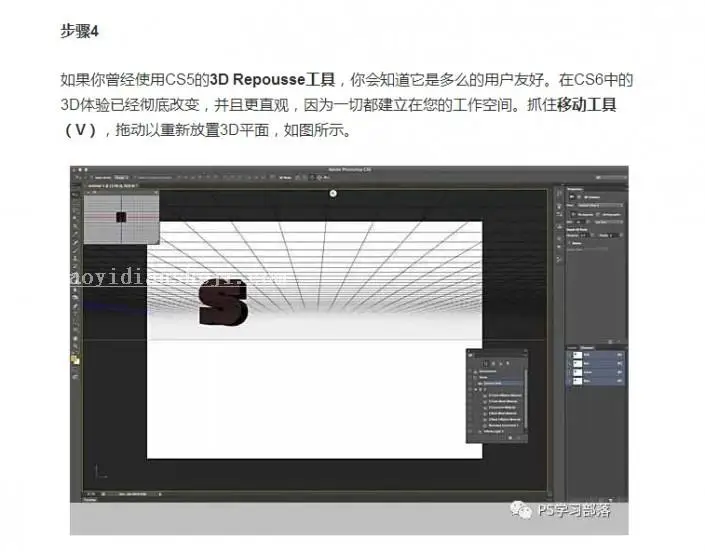
Task: Select the Move tool in the toolbar
Action: [75, 194]
